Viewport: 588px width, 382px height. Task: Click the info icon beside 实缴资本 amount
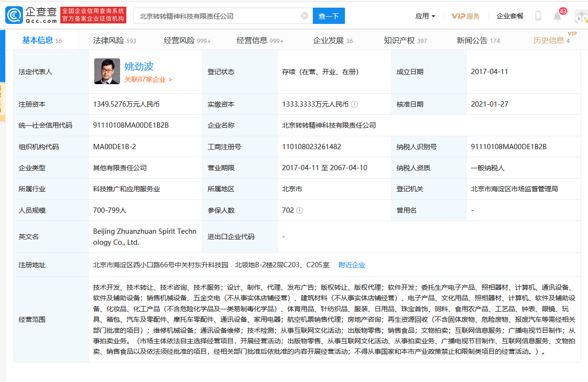point(355,104)
